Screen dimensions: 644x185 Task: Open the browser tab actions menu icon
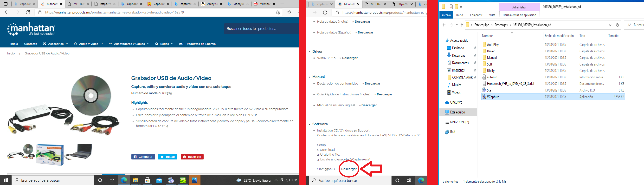(x=6, y=4)
